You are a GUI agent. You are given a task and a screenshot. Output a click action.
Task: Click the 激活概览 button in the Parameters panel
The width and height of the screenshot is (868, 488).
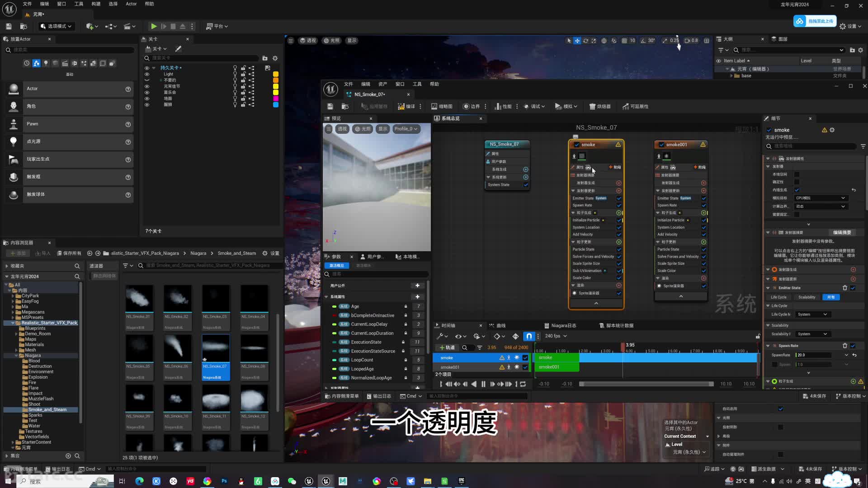coord(336,266)
